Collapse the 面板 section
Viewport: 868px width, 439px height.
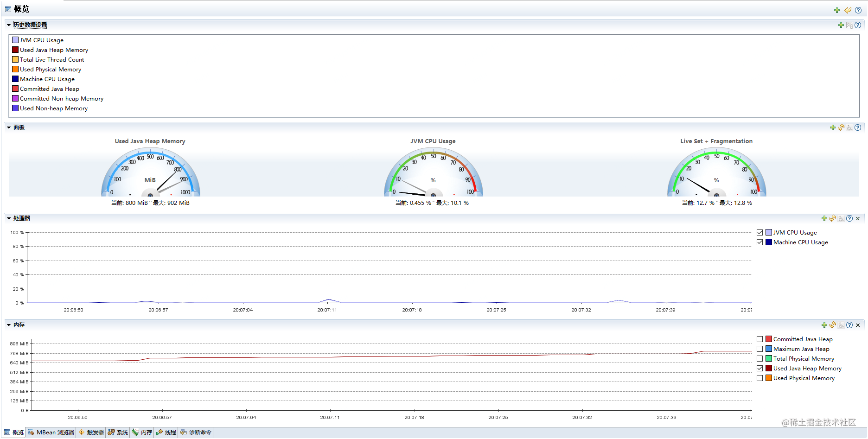[8, 127]
